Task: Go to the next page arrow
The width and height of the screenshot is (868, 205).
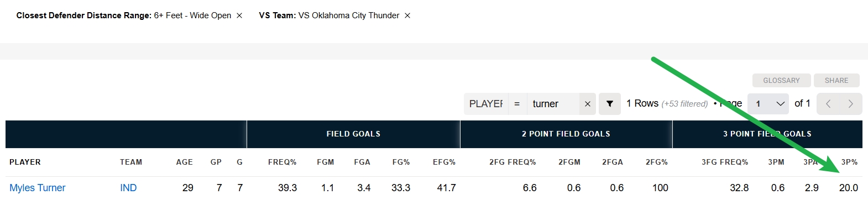Action: (x=851, y=104)
